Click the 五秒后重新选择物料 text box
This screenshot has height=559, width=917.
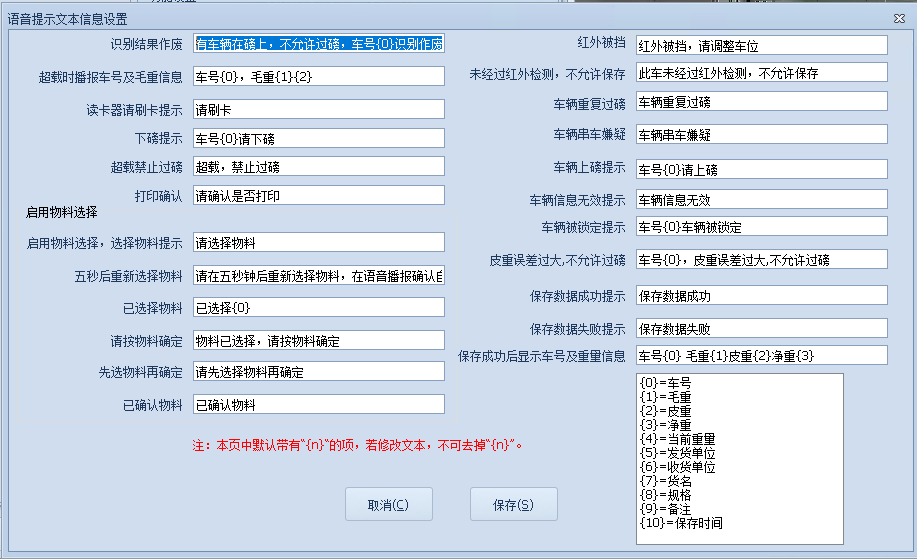click(x=318, y=276)
